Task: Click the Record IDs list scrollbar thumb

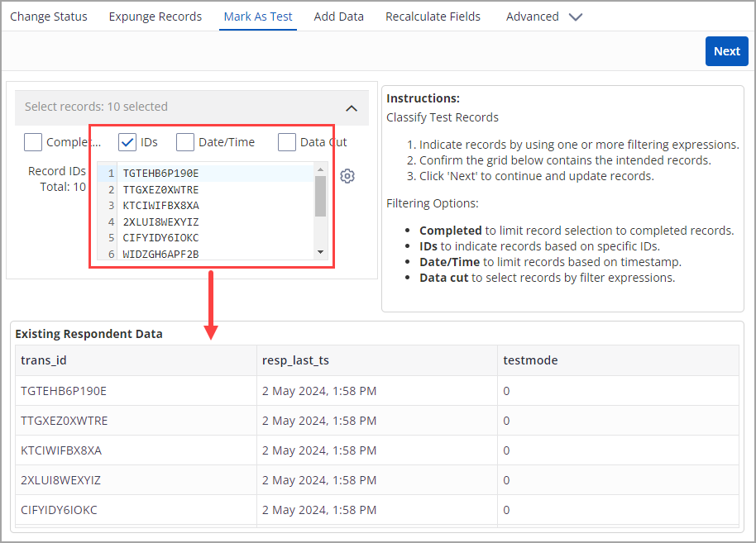Action: (x=321, y=196)
